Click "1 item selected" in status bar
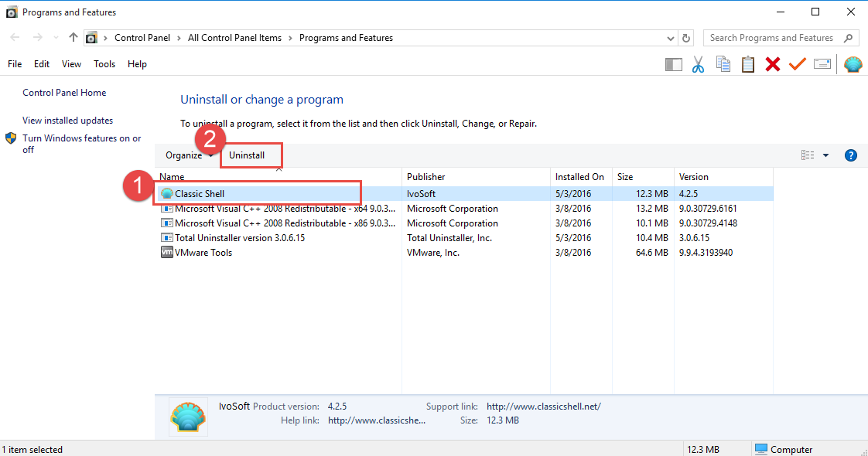This screenshot has width=868, height=456. [32, 449]
